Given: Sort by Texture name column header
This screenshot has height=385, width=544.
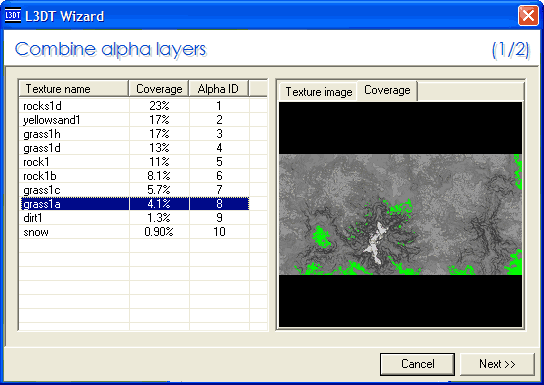Looking at the screenshot, I should click(74, 89).
